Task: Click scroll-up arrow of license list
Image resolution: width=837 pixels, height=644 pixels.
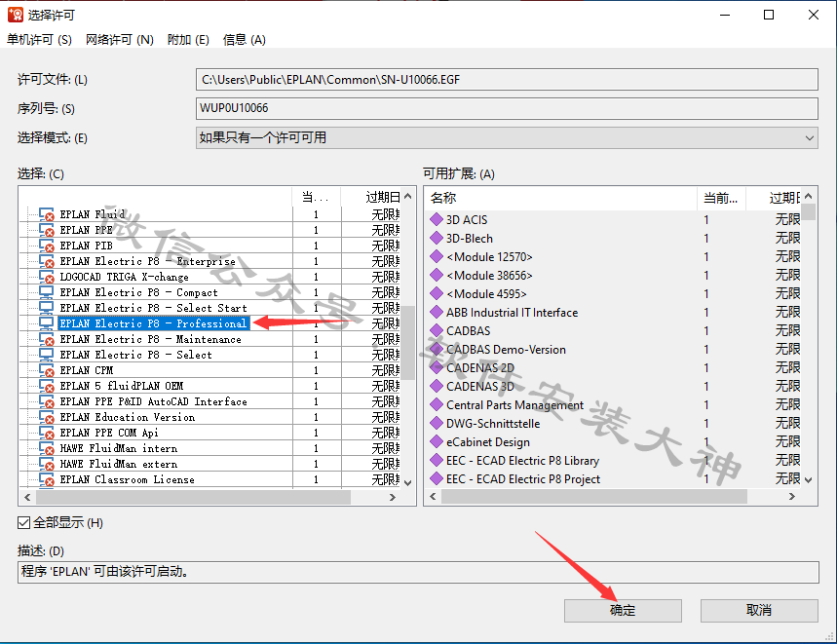Action: 408,197
